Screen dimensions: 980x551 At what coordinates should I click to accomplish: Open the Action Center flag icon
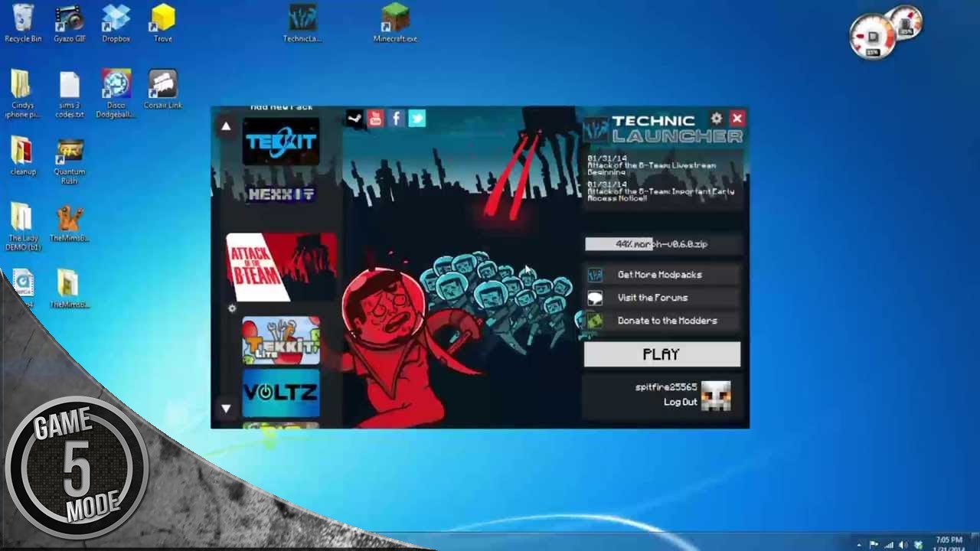[874, 544]
